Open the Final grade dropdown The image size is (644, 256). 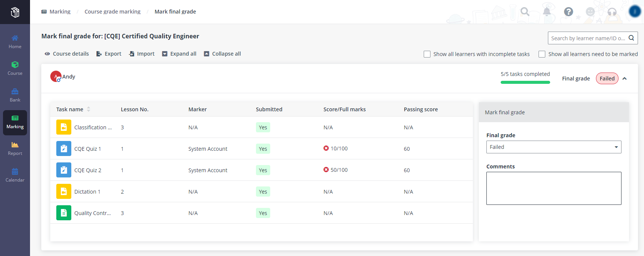[x=554, y=147]
